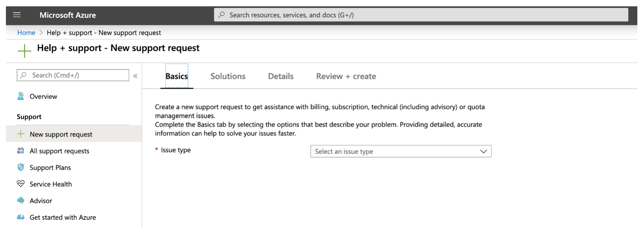Collapse the sidebar with double chevron

tap(135, 76)
